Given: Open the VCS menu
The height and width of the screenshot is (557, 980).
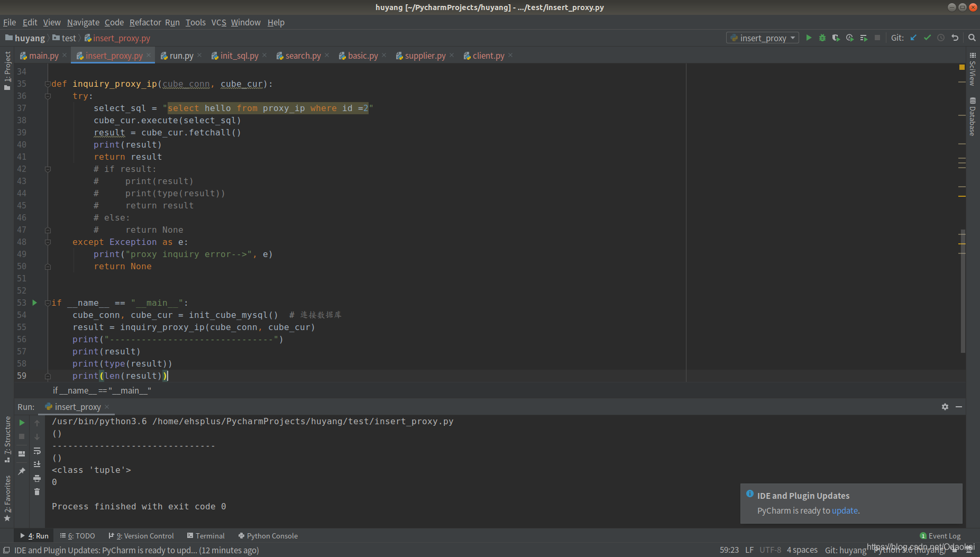Looking at the screenshot, I should 218,22.
